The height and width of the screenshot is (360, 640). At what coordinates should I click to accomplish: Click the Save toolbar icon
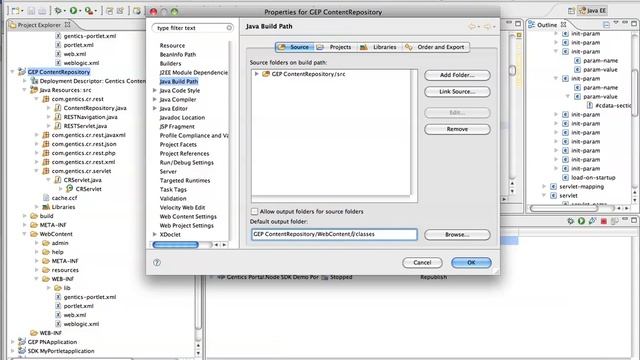point(31,11)
